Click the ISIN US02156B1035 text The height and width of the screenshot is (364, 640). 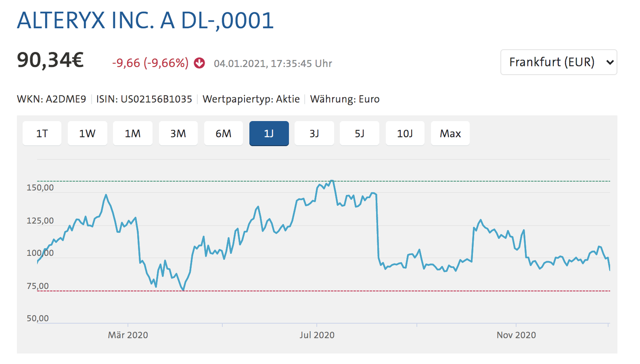click(x=144, y=99)
